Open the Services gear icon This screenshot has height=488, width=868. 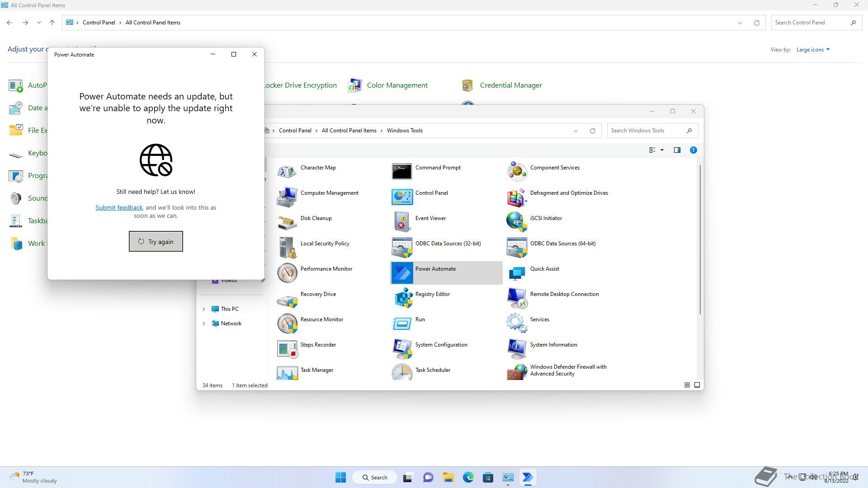tap(517, 323)
